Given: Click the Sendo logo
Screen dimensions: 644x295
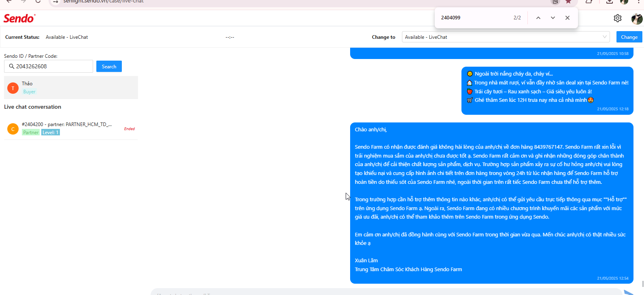Looking at the screenshot, I should tap(19, 18).
